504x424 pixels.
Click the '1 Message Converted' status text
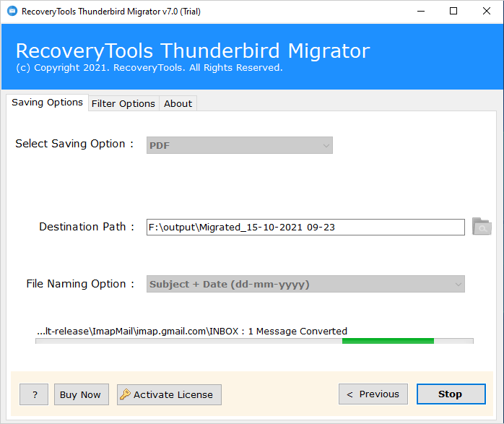[x=297, y=331]
